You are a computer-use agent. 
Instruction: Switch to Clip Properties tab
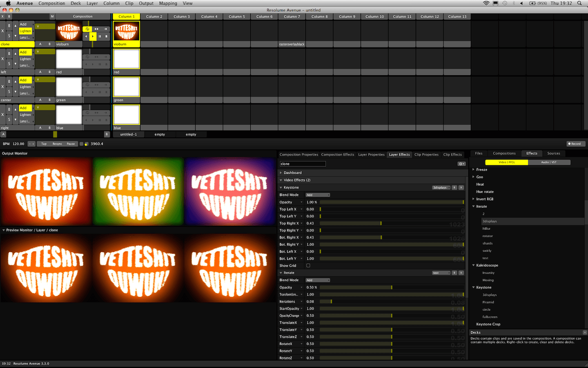click(426, 155)
